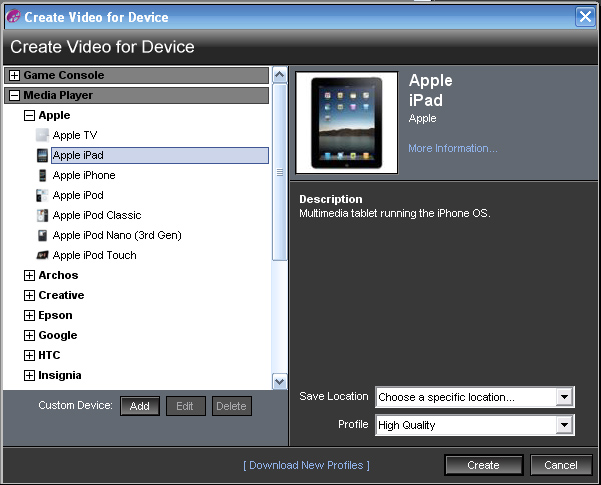Open the More Information link
Screen dimensions: 601x485
pyautogui.click(x=453, y=148)
